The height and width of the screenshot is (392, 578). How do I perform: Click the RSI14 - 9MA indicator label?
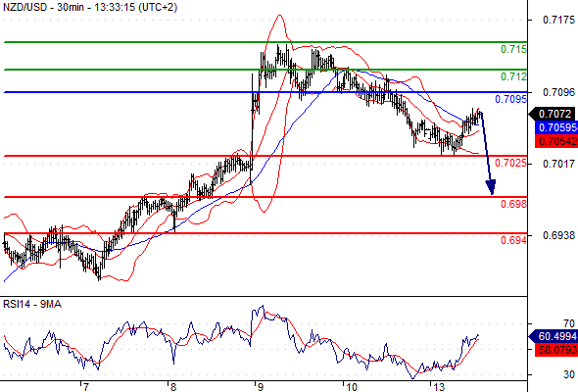tap(32, 304)
